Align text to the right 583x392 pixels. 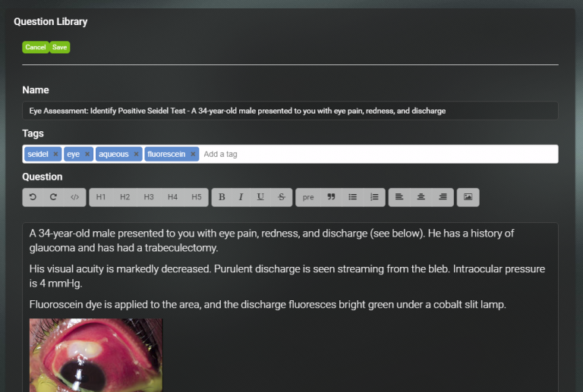tap(443, 197)
